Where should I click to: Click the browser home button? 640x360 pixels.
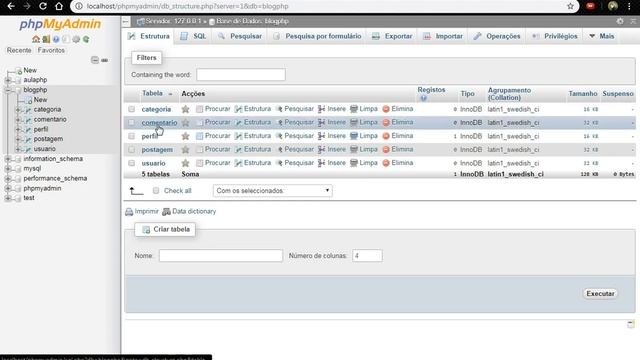pyautogui.click(x=59, y=6)
